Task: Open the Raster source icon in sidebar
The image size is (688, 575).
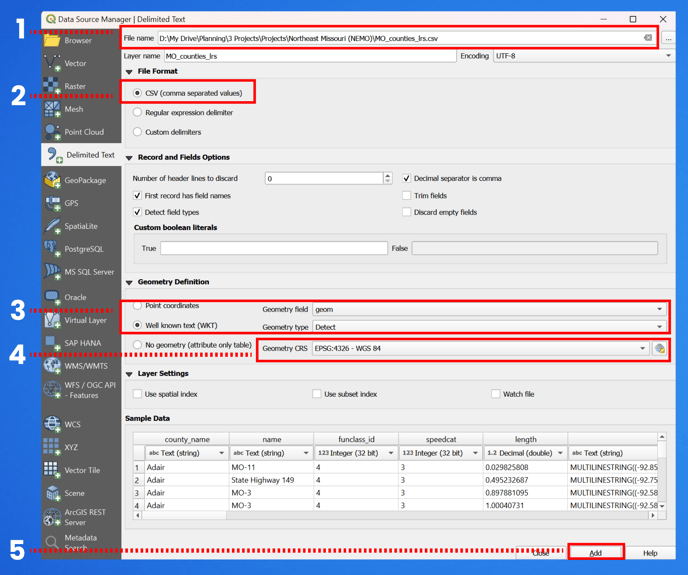Action: (53, 87)
